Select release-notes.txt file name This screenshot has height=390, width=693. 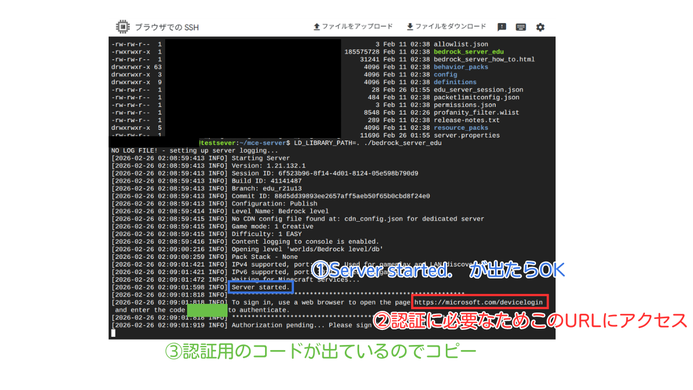pyautogui.click(x=467, y=120)
